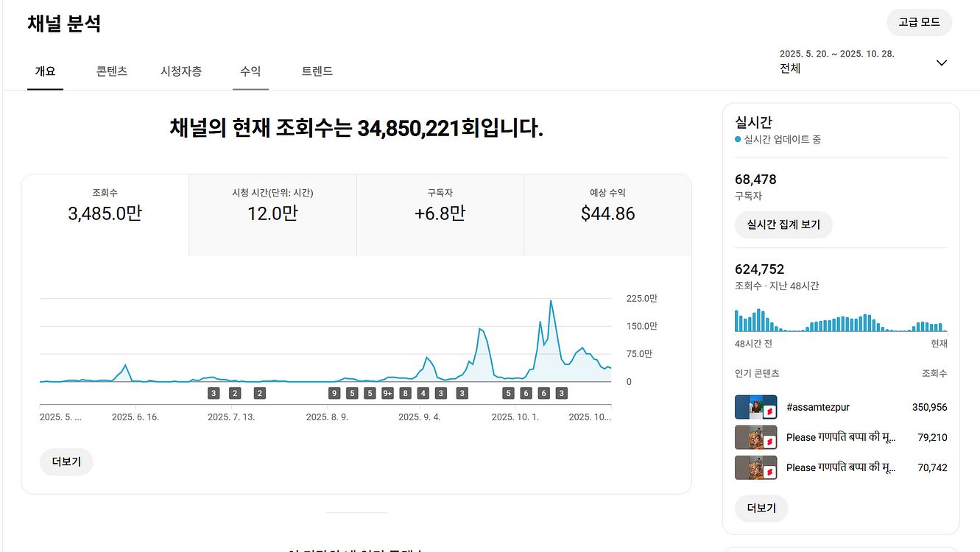
Task: Click 더보기 below the views chart
Action: click(66, 461)
